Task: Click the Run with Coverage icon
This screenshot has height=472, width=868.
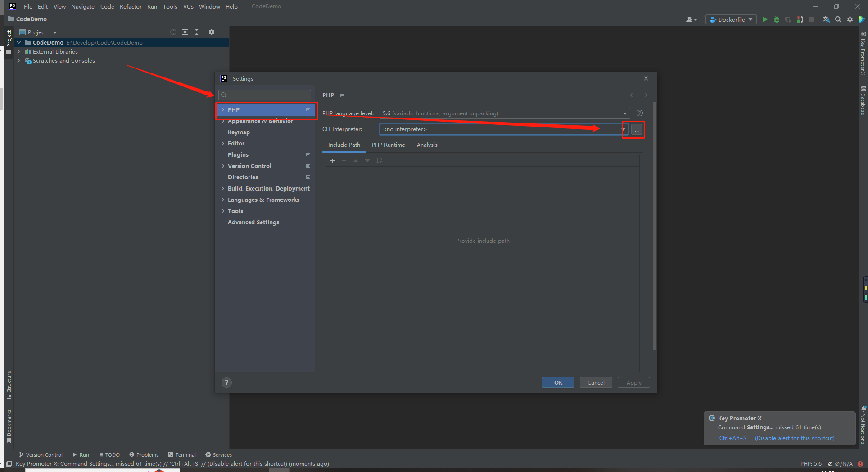Action: (x=788, y=19)
